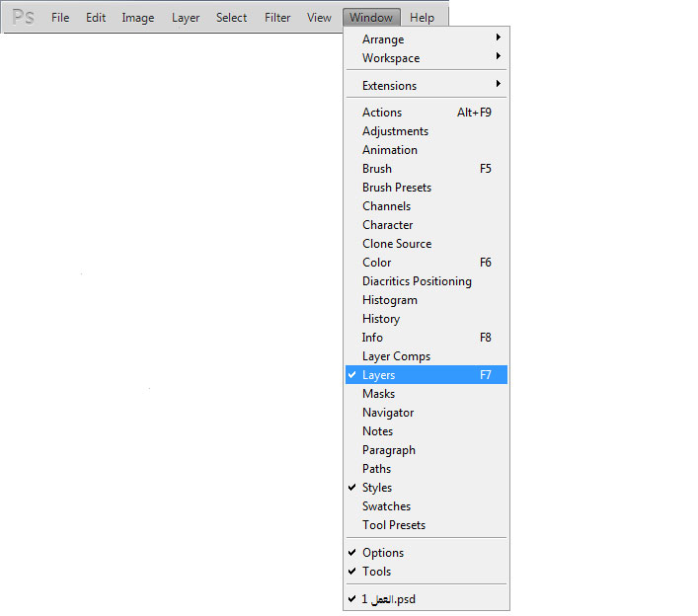The height and width of the screenshot is (616, 698).
Task: Show the Channels panel
Action: 427,205
